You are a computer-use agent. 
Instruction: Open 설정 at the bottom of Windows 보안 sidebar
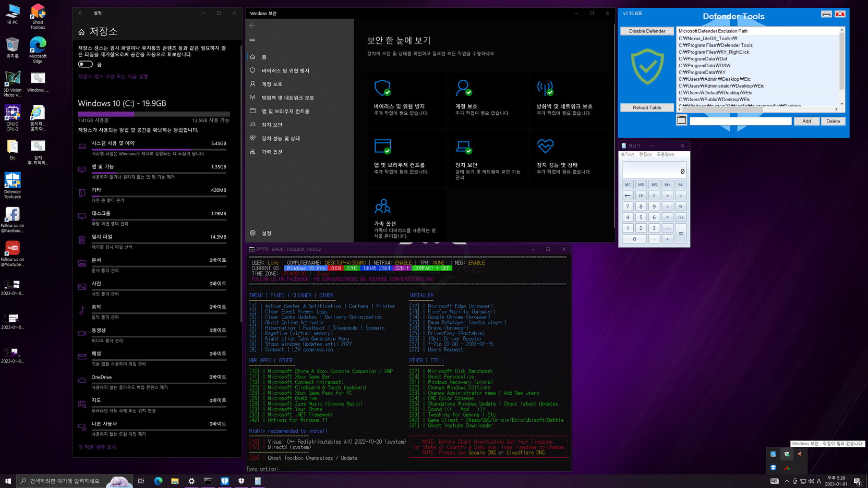coord(299,233)
